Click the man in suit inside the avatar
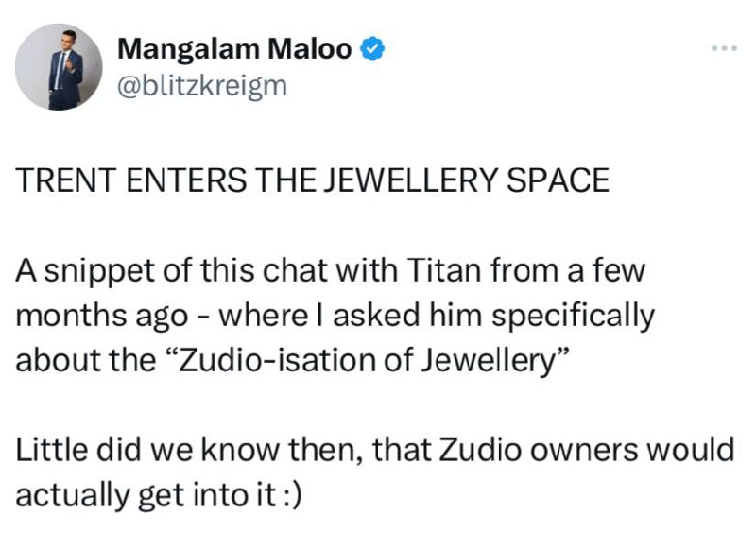 66,70
